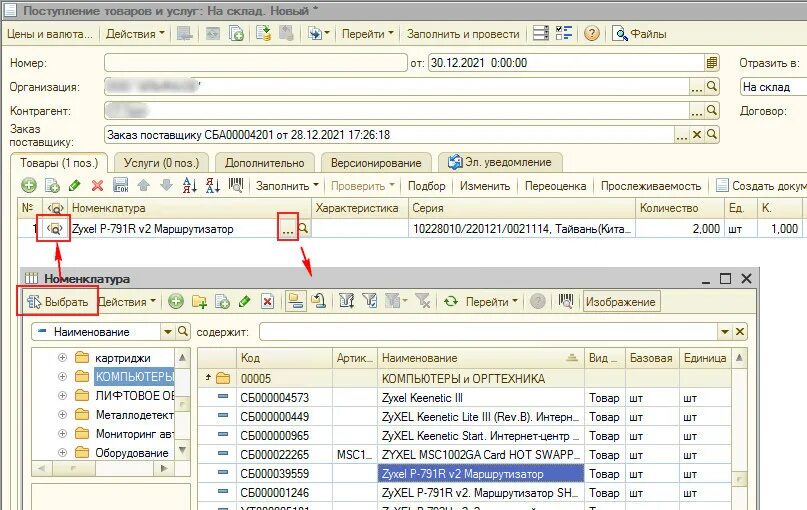Open Наименование search field dropdown arrow
807x510 pixels.
pos(168,332)
